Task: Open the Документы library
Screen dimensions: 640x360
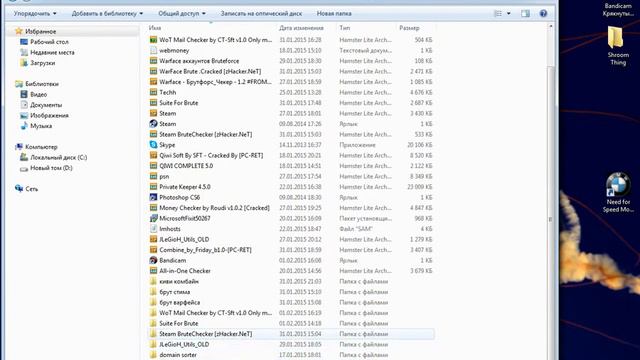Action: tap(46, 105)
